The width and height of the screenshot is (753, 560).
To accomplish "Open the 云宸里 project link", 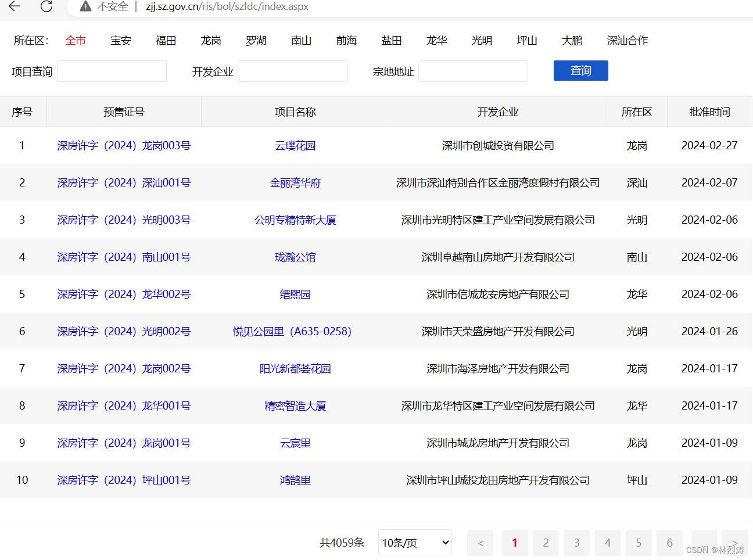I will [x=295, y=443].
